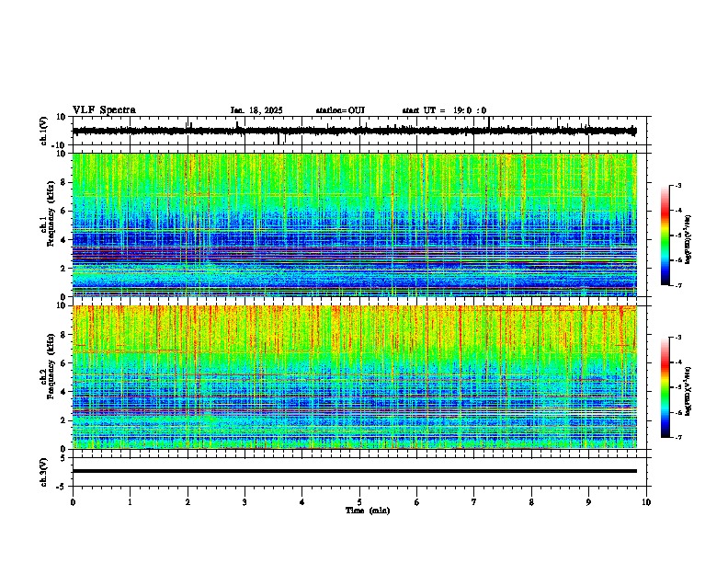This screenshot has height=563, width=728.
Task: Click the time-axis tick label "5"
Action: [x=359, y=502]
